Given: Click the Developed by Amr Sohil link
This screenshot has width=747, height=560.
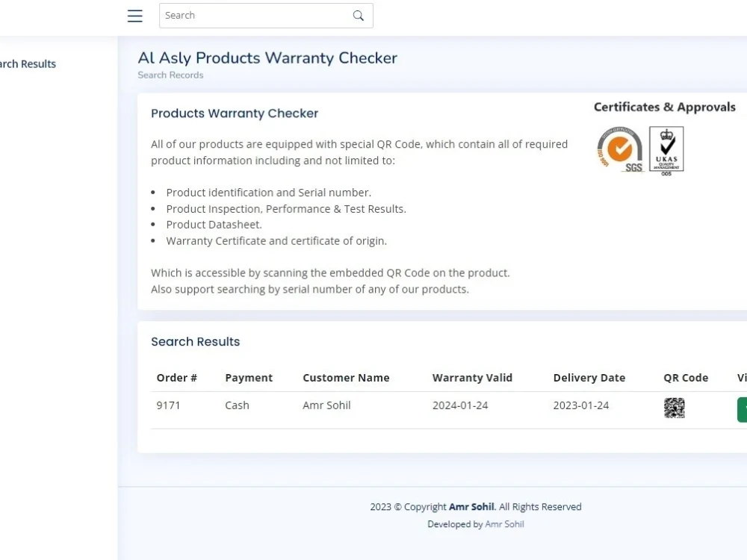Looking at the screenshot, I should (x=504, y=524).
